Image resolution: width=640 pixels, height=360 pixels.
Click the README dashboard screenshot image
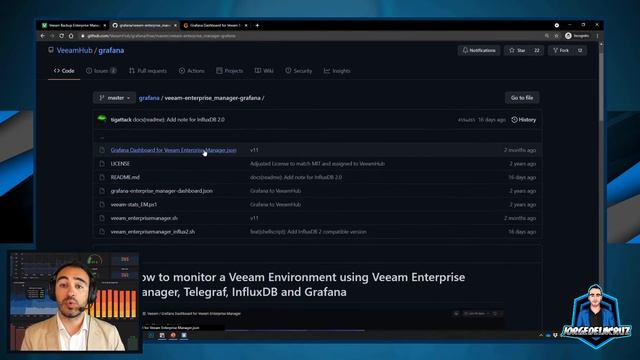coord(322,319)
